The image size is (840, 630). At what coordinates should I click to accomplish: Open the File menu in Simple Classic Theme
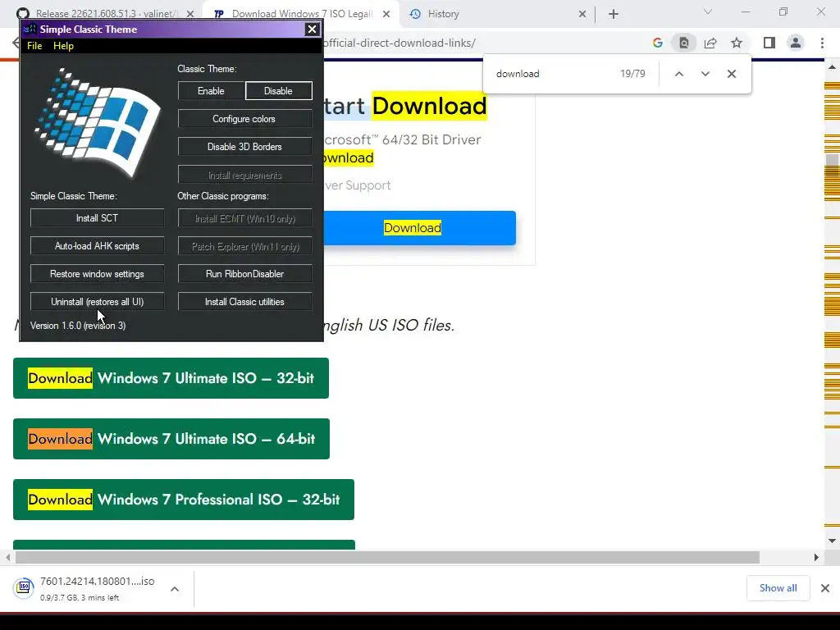pyautogui.click(x=34, y=46)
